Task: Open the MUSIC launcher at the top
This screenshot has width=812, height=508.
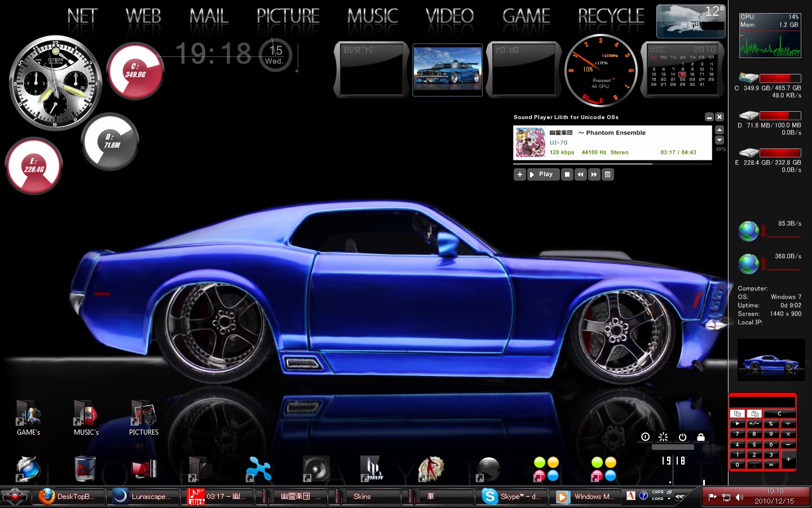Action: point(372,16)
